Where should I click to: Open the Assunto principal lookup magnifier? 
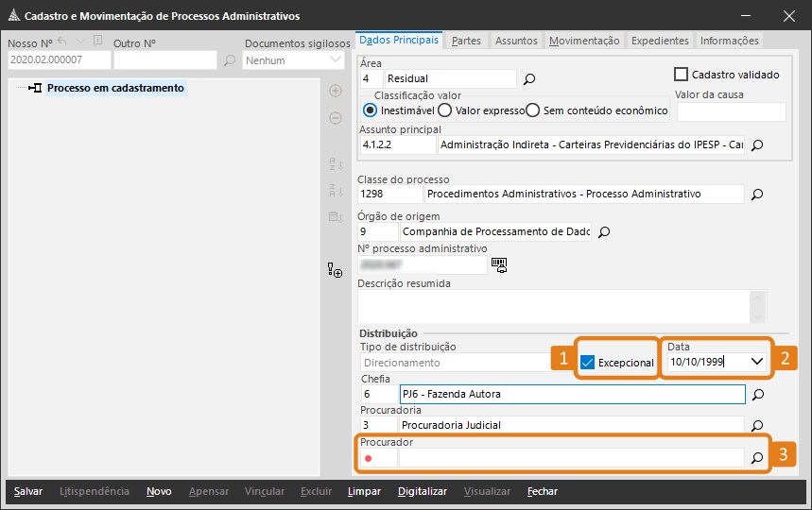pyautogui.click(x=756, y=145)
